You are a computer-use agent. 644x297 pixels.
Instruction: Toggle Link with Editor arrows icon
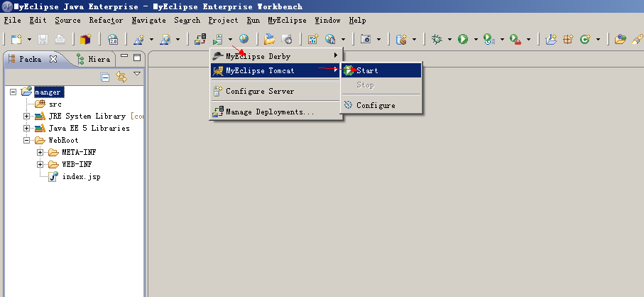coord(121,77)
